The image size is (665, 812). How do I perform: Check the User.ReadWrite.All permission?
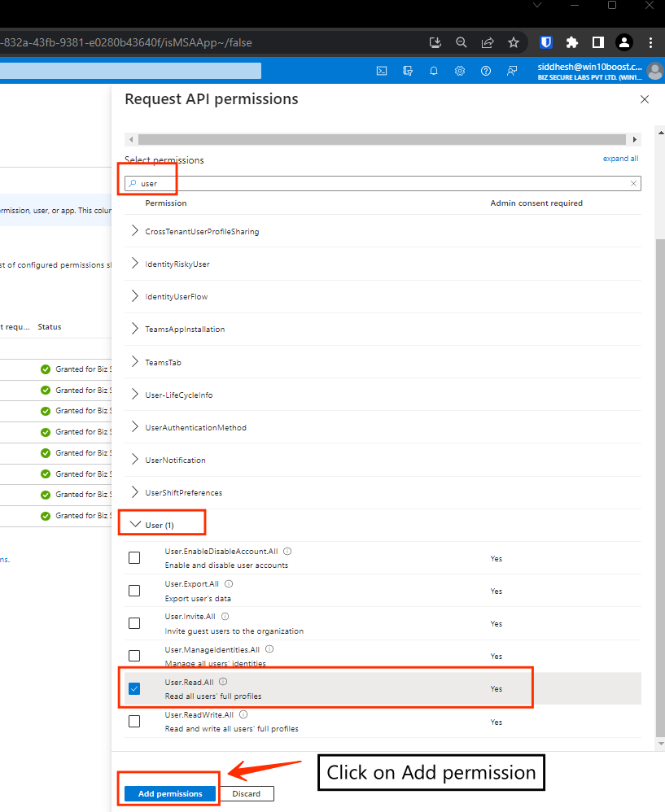pos(134,721)
